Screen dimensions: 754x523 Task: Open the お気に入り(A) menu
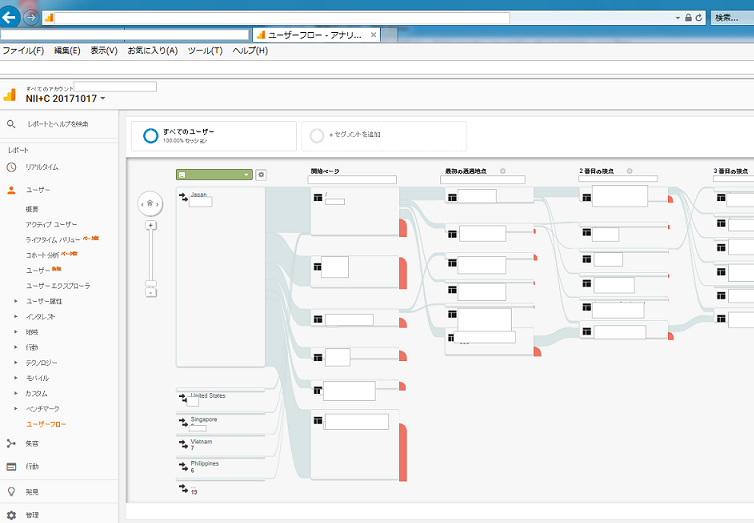[152, 50]
